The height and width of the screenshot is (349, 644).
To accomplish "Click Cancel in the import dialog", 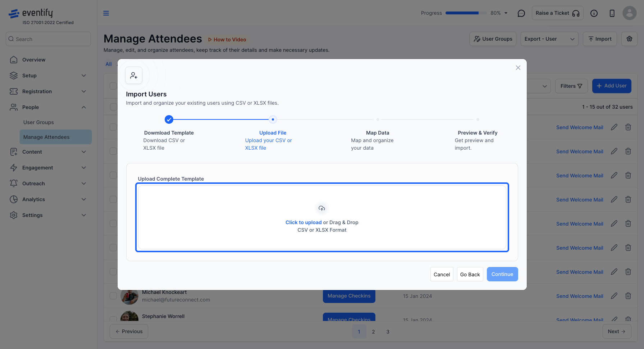I will click(x=442, y=274).
